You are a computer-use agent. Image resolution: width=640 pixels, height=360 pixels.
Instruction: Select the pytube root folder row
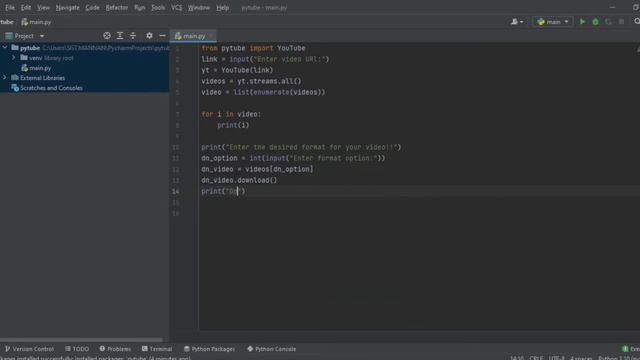point(84,48)
